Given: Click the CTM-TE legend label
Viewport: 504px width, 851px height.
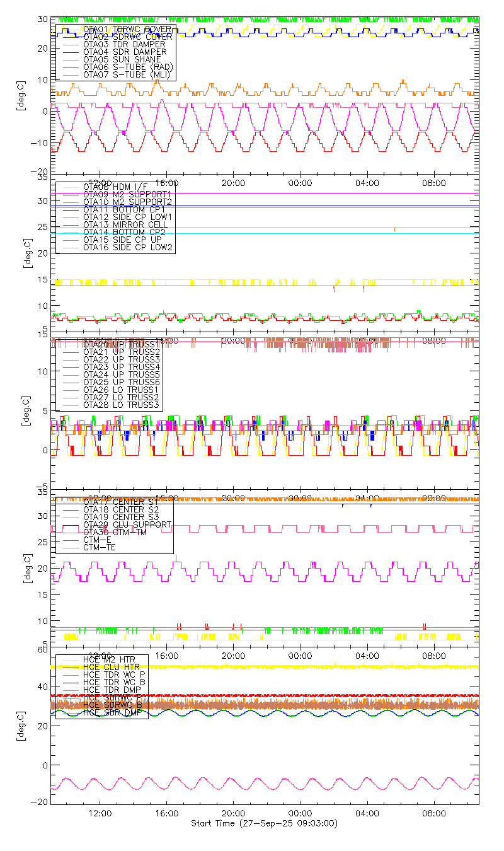Looking at the screenshot, I should (x=99, y=547).
